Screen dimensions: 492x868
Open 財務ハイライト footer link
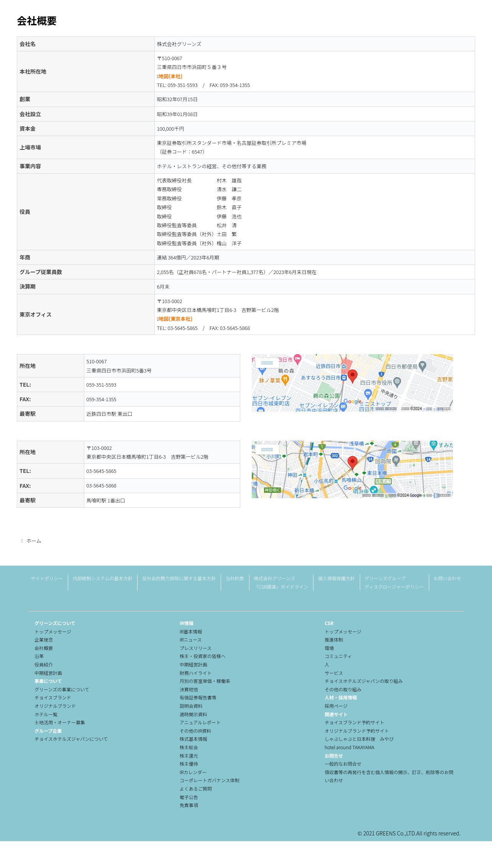point(195,673)
